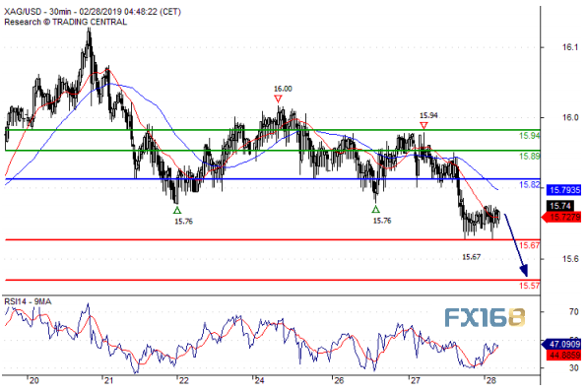Click the red 15.7279 price tag

(x=562, y=217)
